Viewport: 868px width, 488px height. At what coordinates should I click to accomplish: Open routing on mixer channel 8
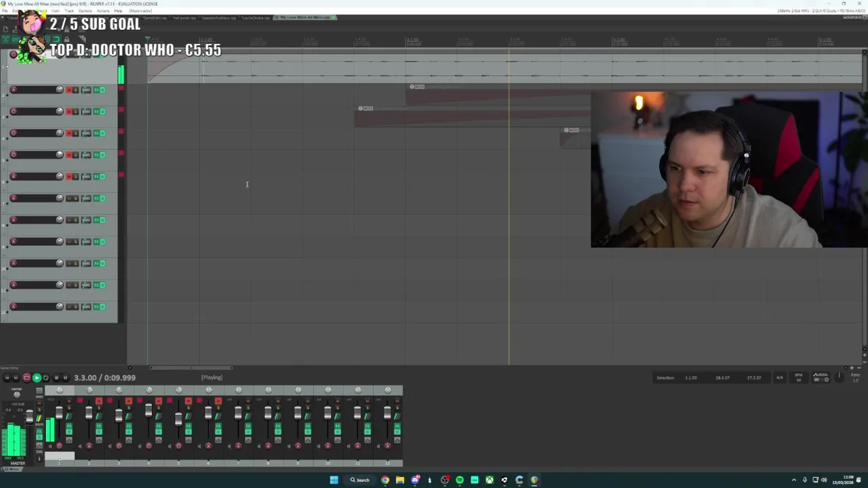tap(278, 417)
